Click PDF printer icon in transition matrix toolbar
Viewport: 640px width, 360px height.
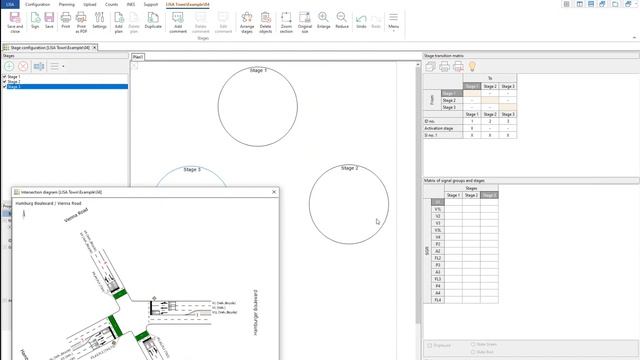click(x=458, y=66)
